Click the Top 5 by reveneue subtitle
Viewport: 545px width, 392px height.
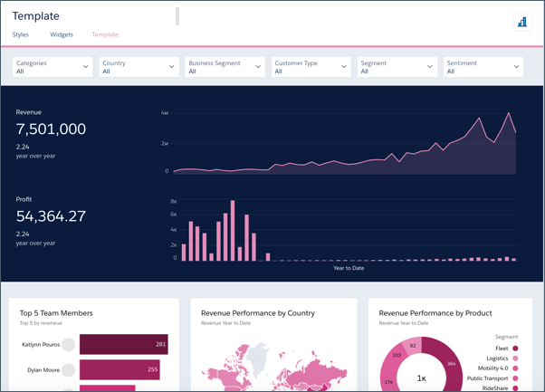click(x=41, y=323)
